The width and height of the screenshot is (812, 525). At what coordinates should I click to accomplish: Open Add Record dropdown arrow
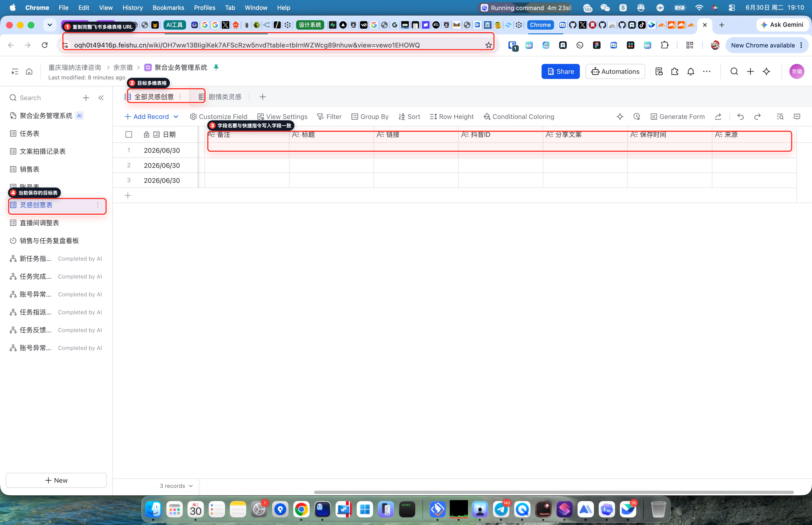coord(176,117)
